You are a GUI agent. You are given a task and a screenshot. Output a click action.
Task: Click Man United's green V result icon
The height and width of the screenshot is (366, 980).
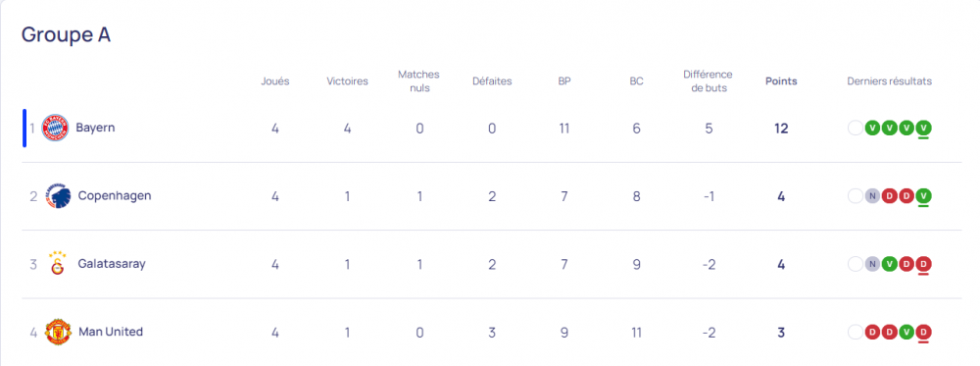point(906,332)
